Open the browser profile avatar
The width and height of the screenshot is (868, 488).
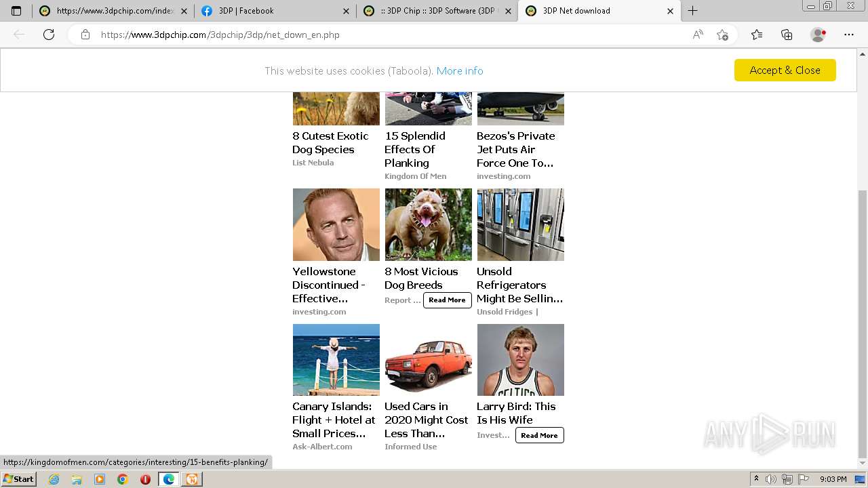pos(818,35)
